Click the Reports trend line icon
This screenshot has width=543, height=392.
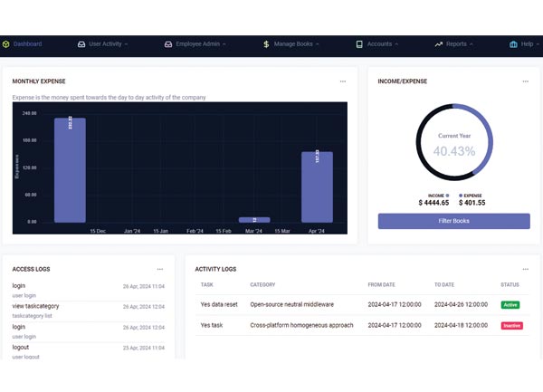pos(438,43)
